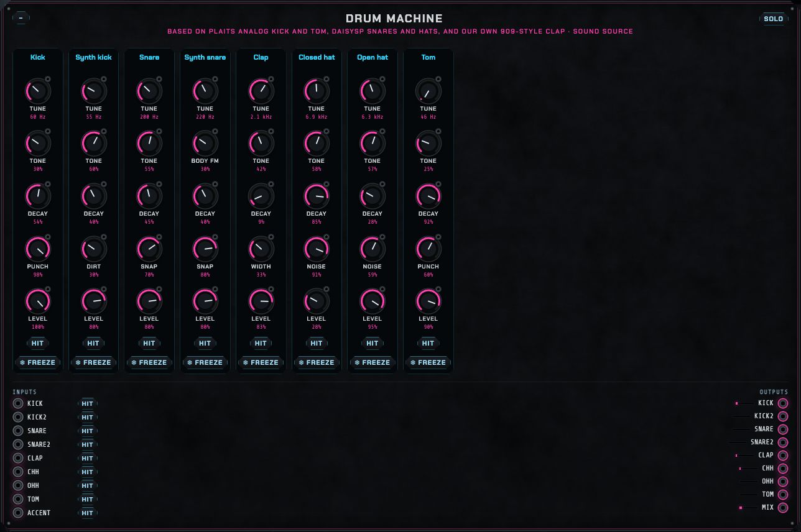Collapse the Drum Machine module with minus button
Screen dimensions: 801x532
[21, 18]
